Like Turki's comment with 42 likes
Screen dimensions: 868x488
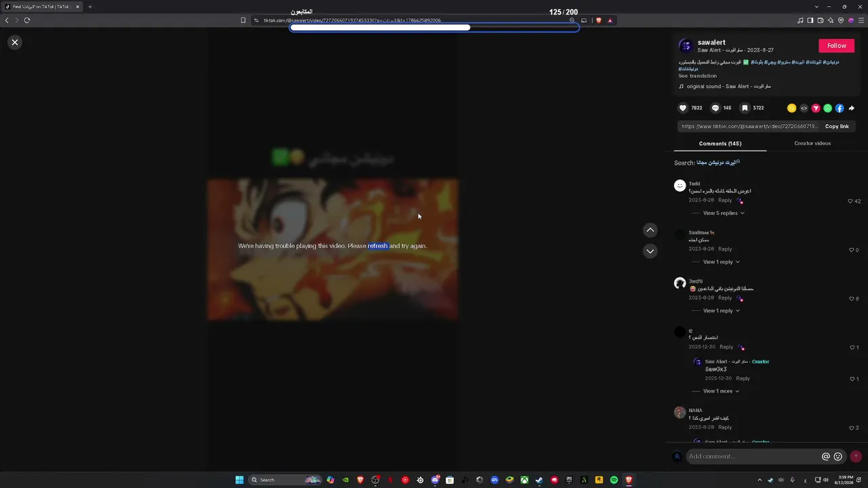click(850, 201)
